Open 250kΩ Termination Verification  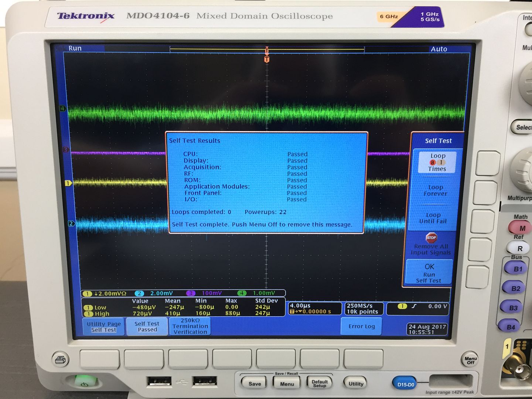(190, 326)
